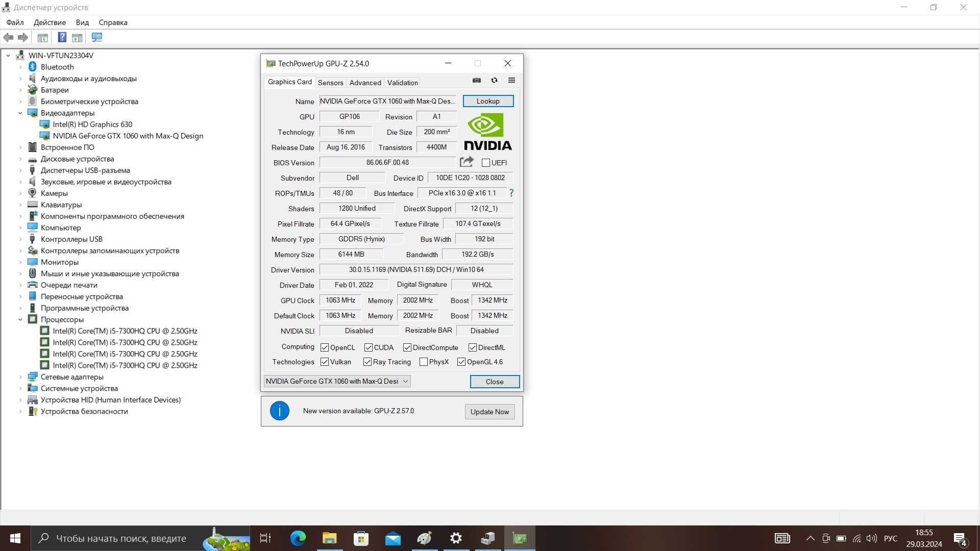Click the Name field in GPU-Z

click(x=387, y=101)
